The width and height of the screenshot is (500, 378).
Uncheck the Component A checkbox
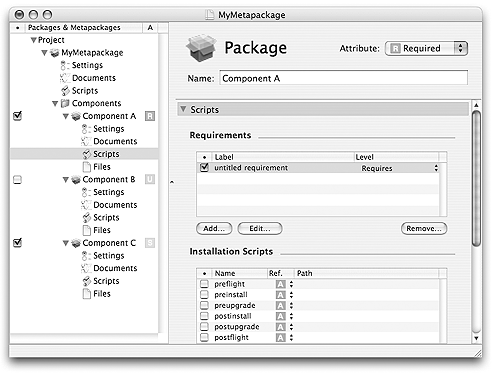click(17, 116)
